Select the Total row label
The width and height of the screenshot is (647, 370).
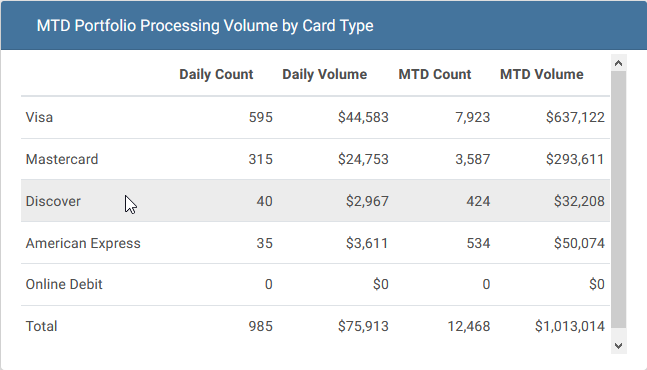(x=41, y=326)
